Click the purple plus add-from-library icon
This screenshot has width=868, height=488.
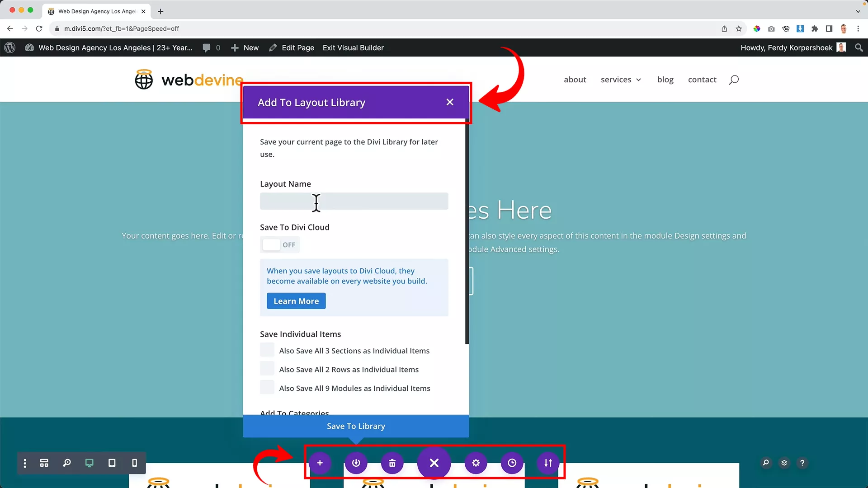click(320, 463)
